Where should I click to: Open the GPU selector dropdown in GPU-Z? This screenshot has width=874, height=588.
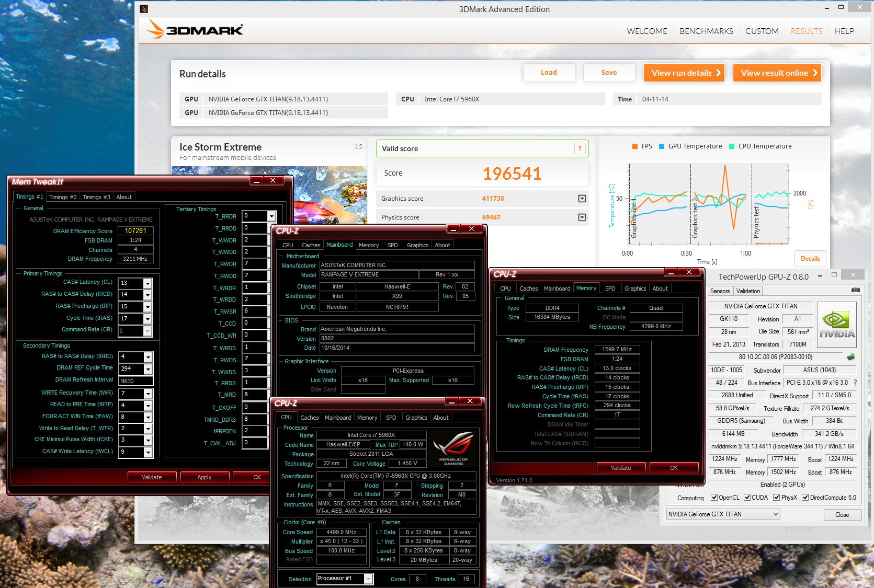click(x=776, y=514)
